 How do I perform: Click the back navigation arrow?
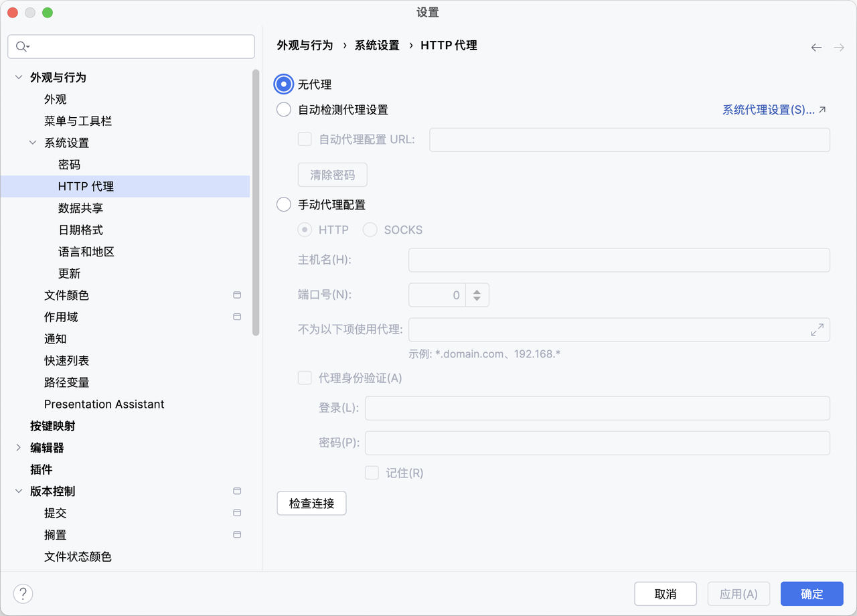pyautogui.click(x=816, y=47)
